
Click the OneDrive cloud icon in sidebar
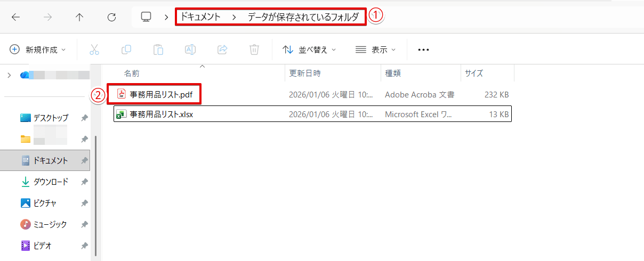point(25,75)
